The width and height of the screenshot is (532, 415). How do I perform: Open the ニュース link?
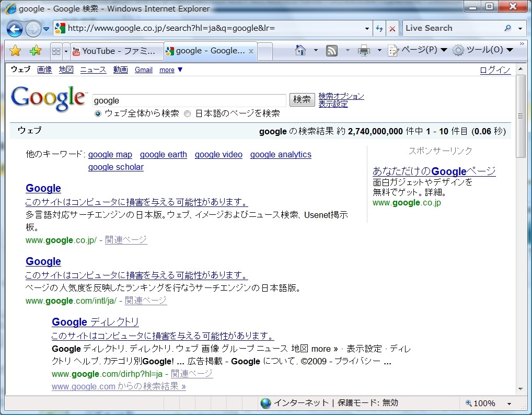94,70
